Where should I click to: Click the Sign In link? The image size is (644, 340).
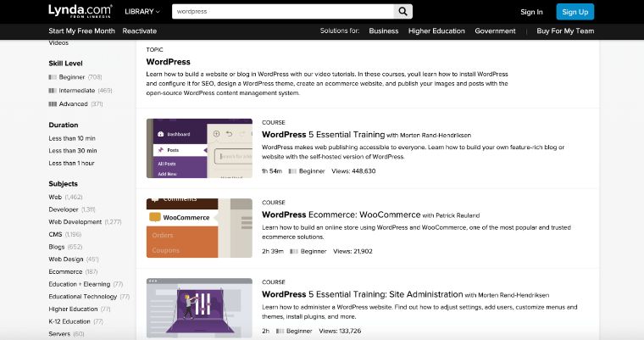pyautogui.click(x=531, y=12)
